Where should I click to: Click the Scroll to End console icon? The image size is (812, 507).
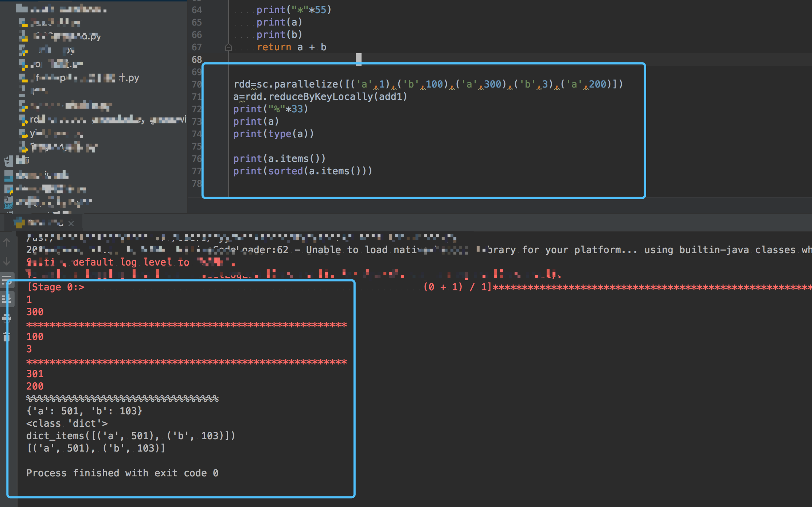coord(7,298)
